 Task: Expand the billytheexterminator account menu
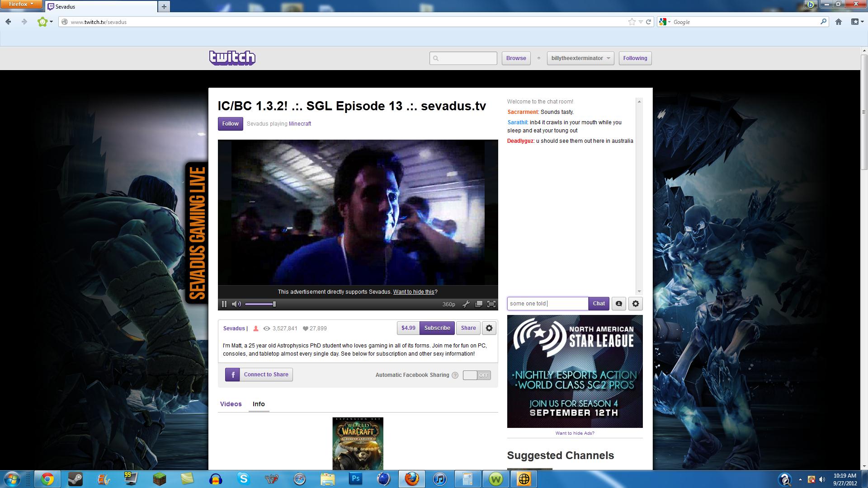[x=580, y=58]
